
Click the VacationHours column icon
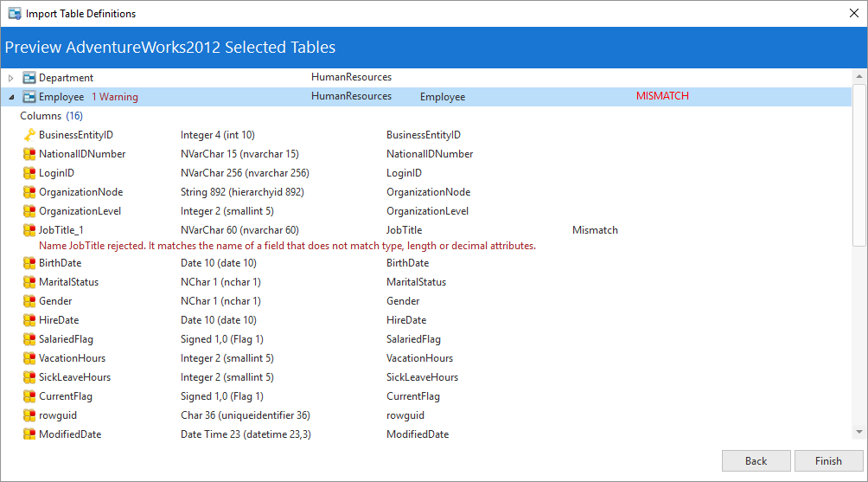point(29,358)
